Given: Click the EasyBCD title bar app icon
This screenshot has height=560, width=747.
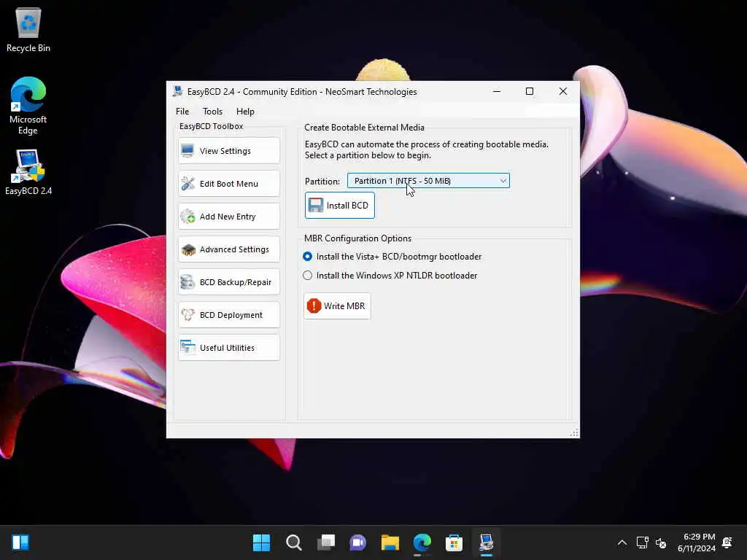Looking at the screenshot, I should [x=178, y=91].
